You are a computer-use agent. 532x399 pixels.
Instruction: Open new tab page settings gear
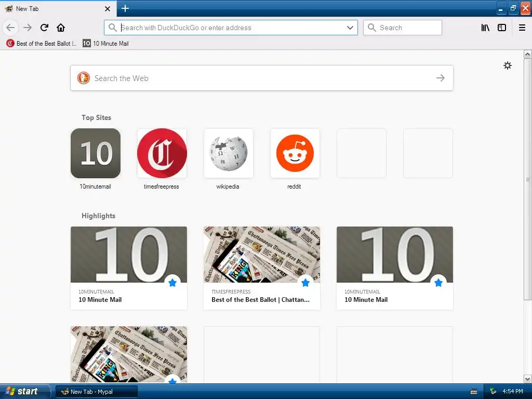coord(508,65)
